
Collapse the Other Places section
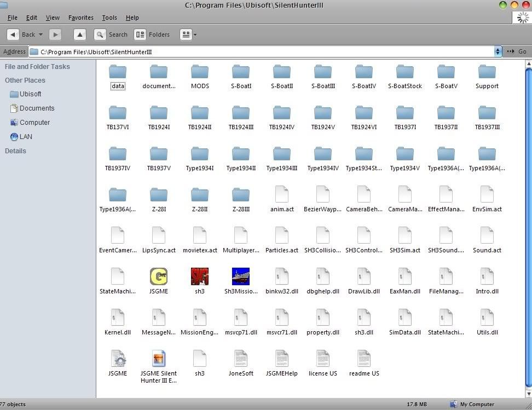[25, 80]
